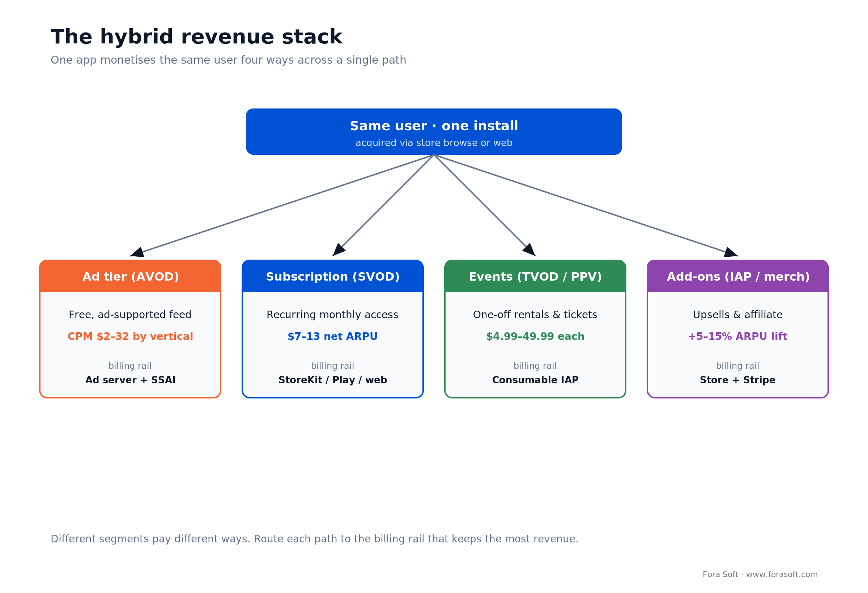Image resolution: width=868 pixels, height=593 pixels.
Task: Select the '$7–13 net ARPU' value
Action: [x=332, y=337]
